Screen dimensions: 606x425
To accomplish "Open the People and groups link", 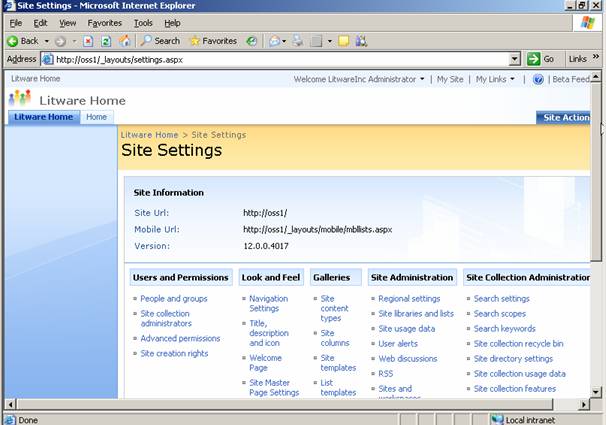I will (174, 299).
